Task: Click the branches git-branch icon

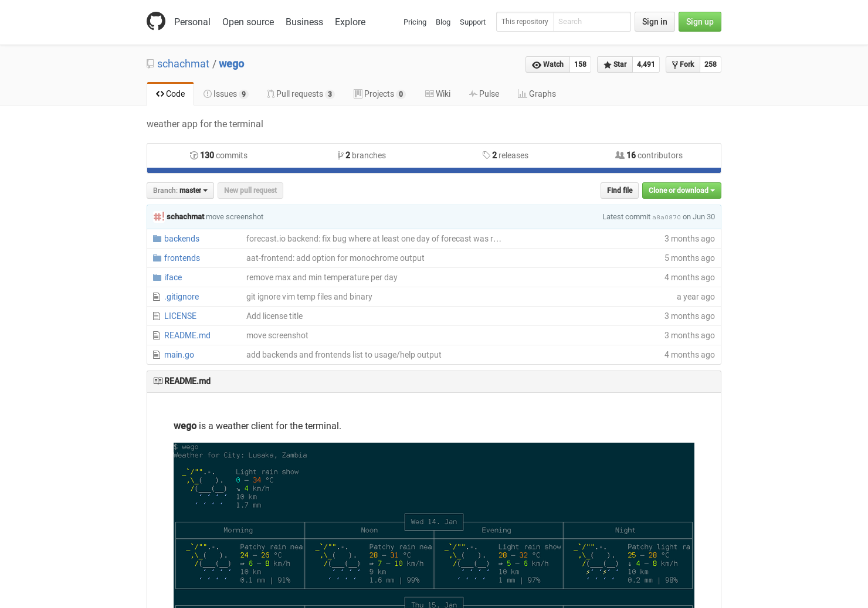Action: [x=340, y=155]
